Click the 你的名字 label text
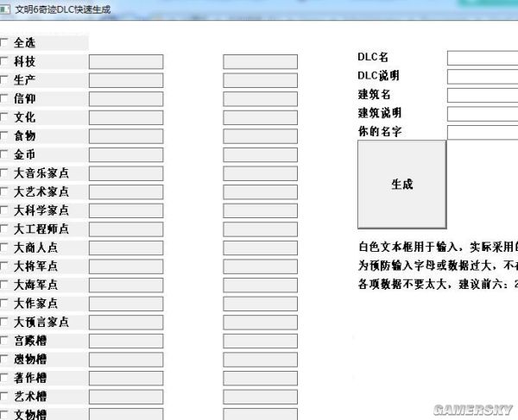The width and height of the screenshot is (518, 420). 380,131
